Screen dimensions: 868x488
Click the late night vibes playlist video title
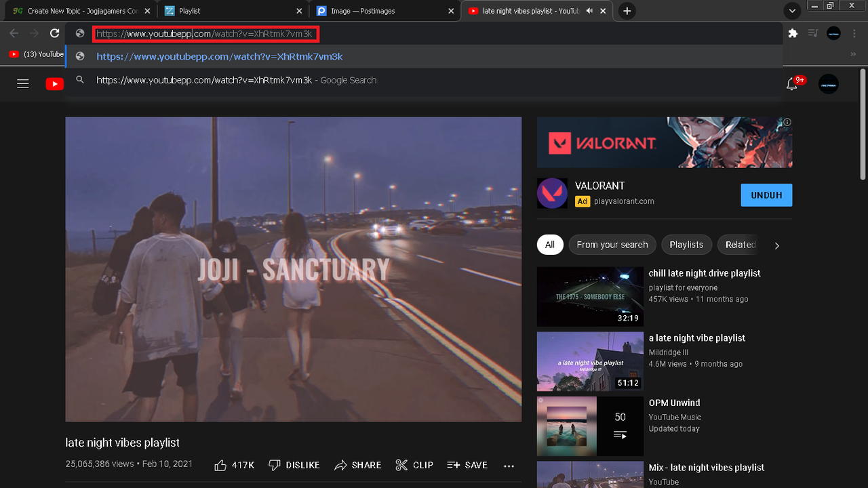[123, 443]
